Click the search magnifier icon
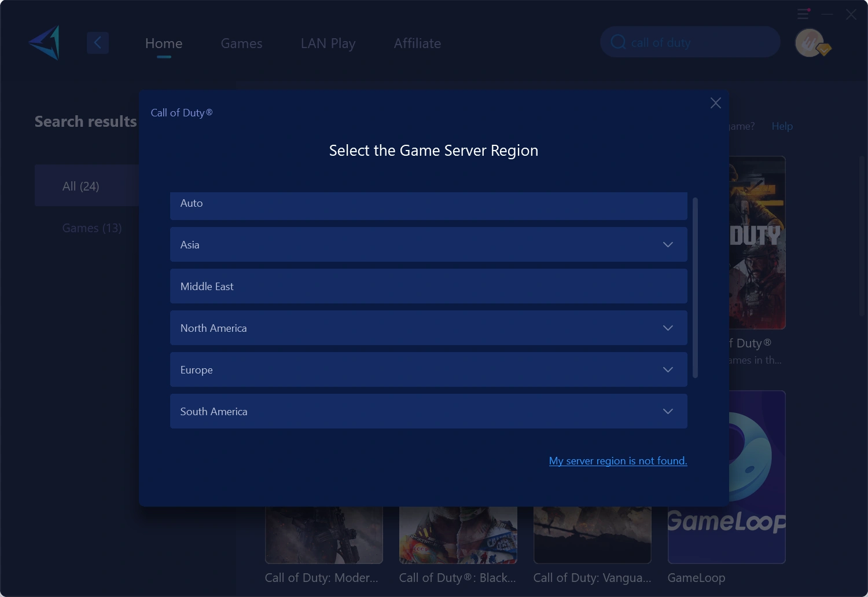The image size is (868, 597). [x=618, y=42]
